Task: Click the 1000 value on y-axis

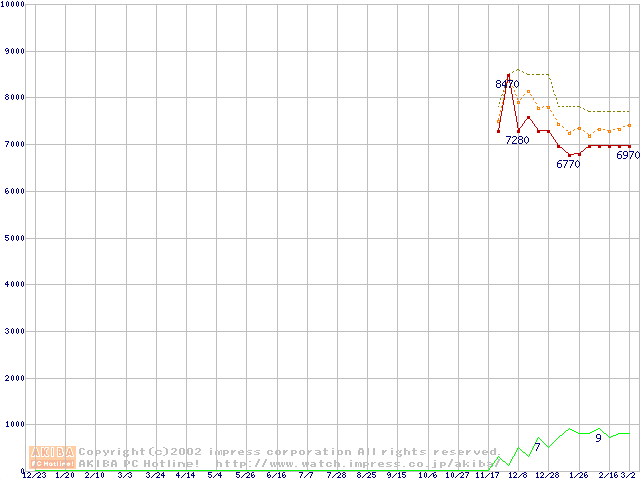Action: click(x=14, y=425)
